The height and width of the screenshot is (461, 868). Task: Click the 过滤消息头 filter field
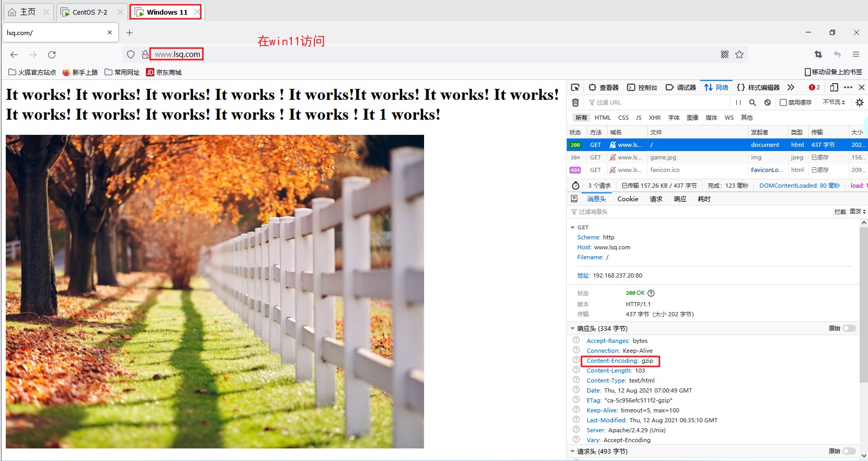tap(700, 212)
